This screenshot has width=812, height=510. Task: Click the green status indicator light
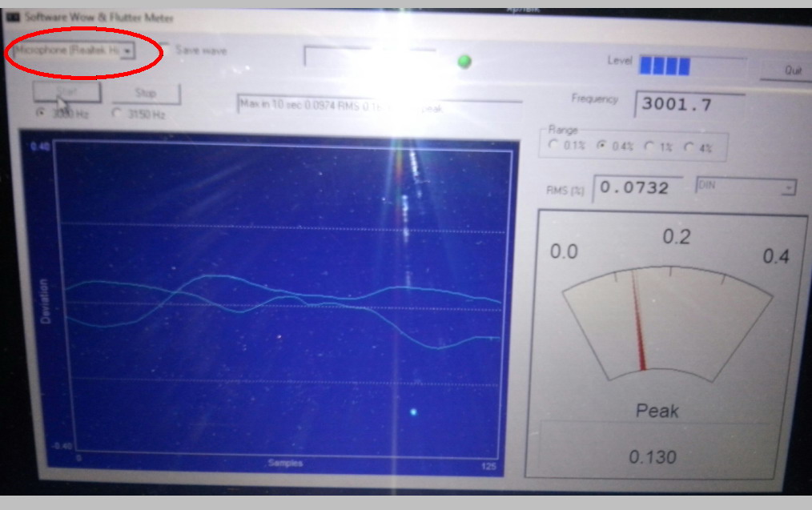tap(464, 62)
